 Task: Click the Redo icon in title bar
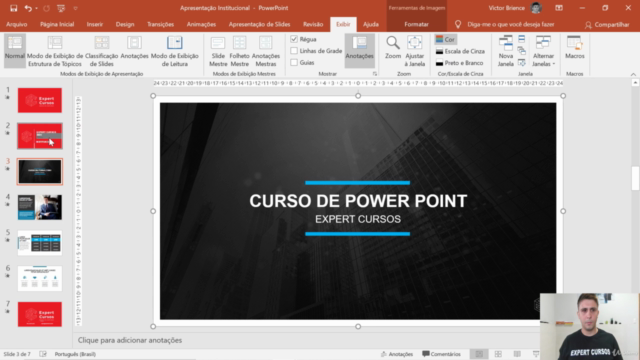(x=46, y=8)
